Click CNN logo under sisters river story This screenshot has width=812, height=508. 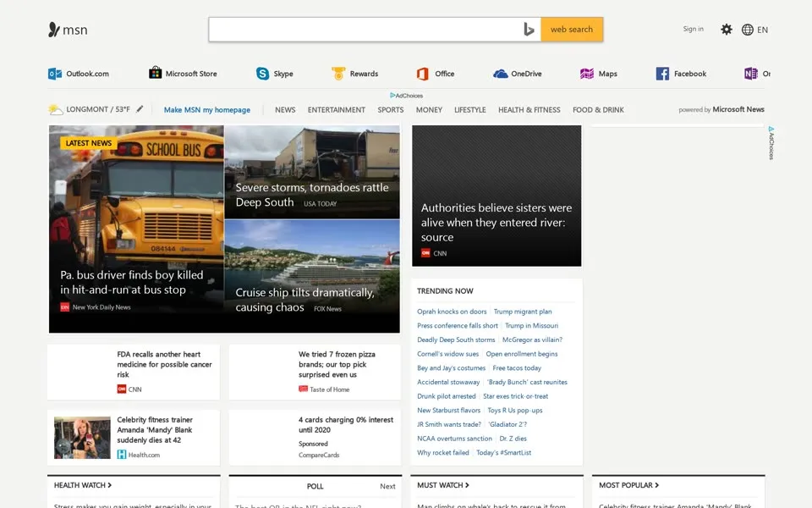pyautogui.click(x=425, y=253)
